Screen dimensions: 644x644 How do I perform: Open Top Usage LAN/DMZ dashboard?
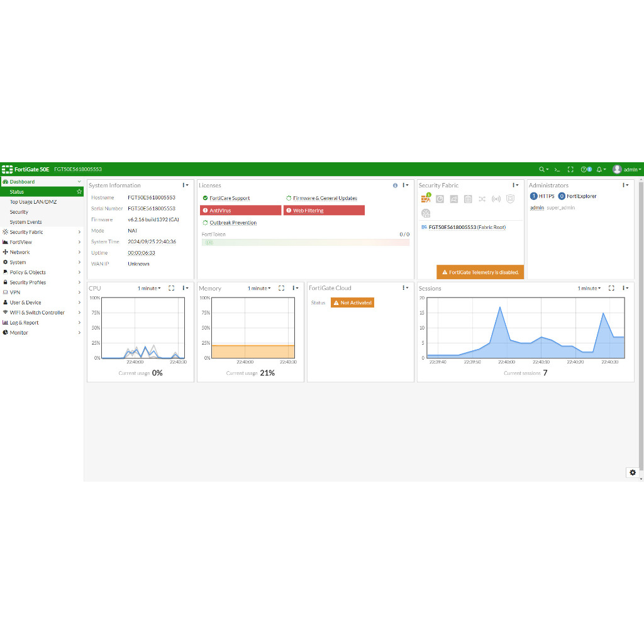pyautogui.click(x=33, y=202)
